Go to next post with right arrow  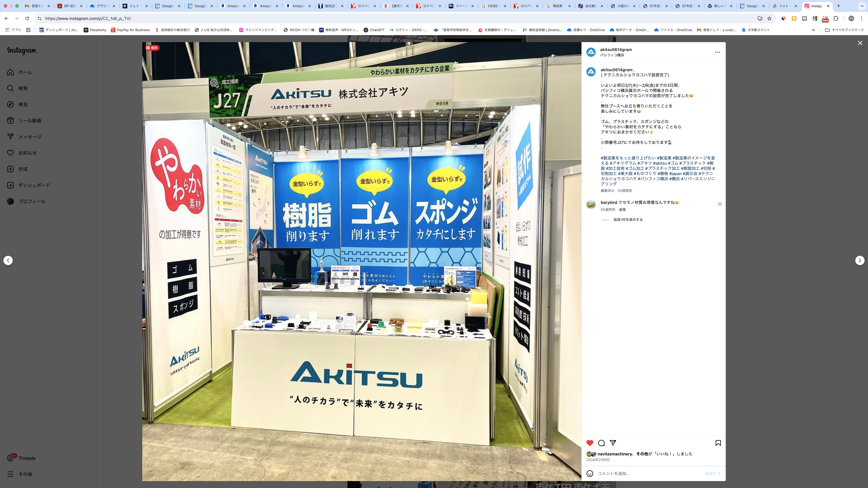point(860,260)
